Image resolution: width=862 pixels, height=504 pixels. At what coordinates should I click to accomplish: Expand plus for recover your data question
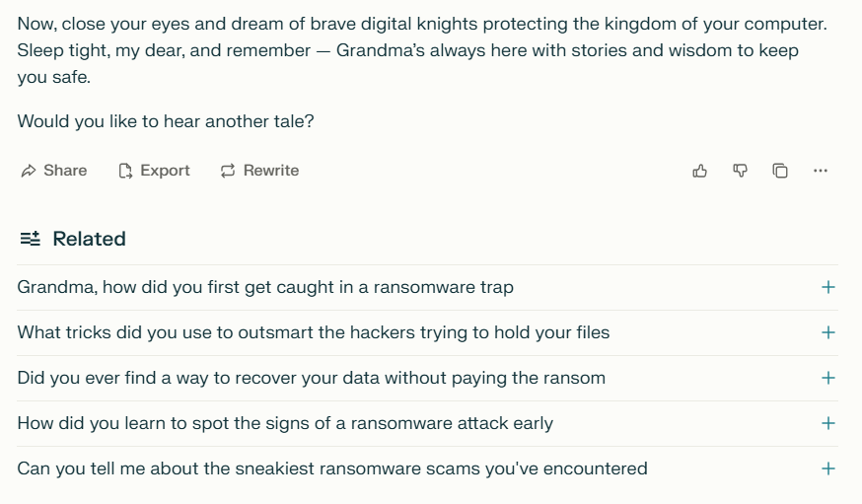click(x=827, y=378)
